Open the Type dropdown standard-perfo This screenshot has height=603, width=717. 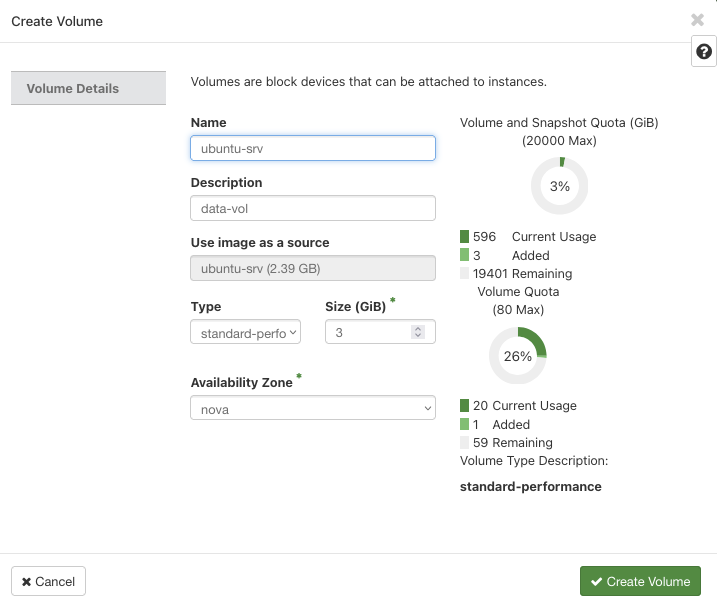point(246,332)
